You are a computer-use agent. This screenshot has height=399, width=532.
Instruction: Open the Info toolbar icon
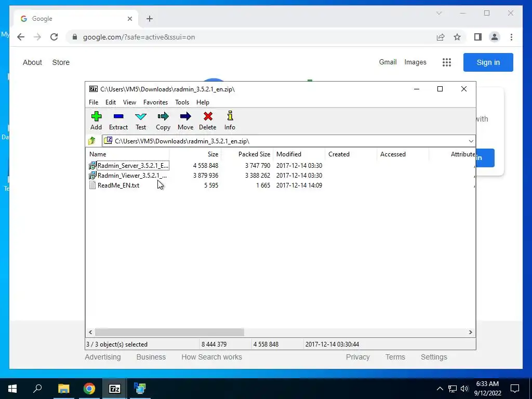click(x=230, y=116)
